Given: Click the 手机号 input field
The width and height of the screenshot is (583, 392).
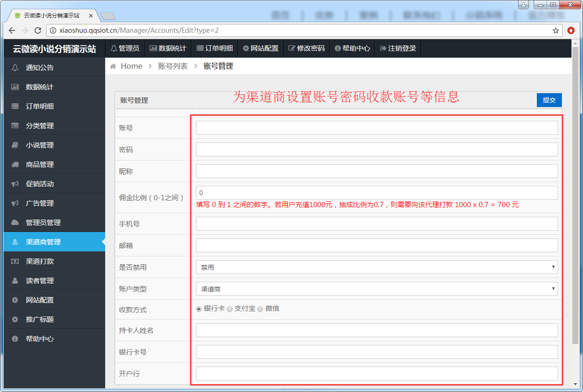Looking at the screenshot, I should [x=377, y=224].
